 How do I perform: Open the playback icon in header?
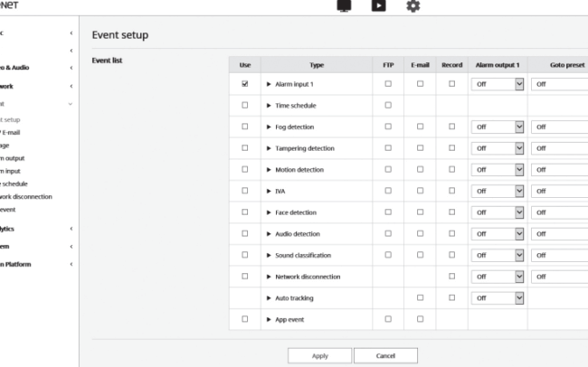378,5
